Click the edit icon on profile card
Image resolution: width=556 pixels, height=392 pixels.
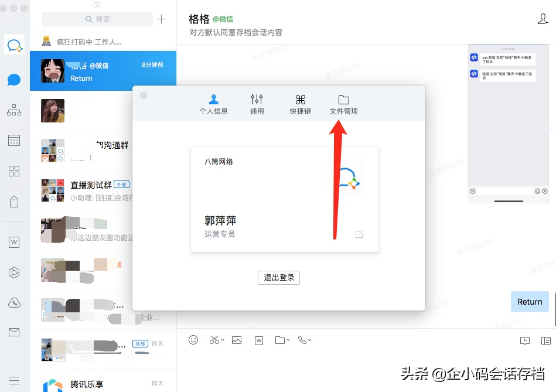point(359,234)
